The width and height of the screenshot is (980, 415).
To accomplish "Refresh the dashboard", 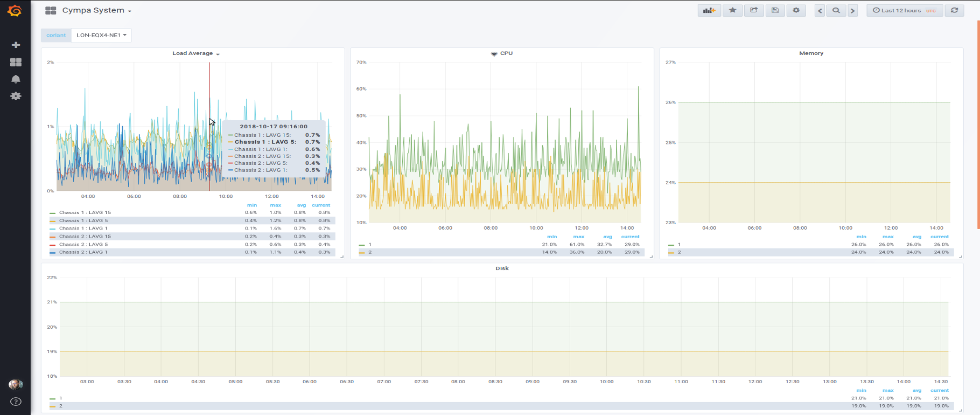I will (x=954, y=10).
